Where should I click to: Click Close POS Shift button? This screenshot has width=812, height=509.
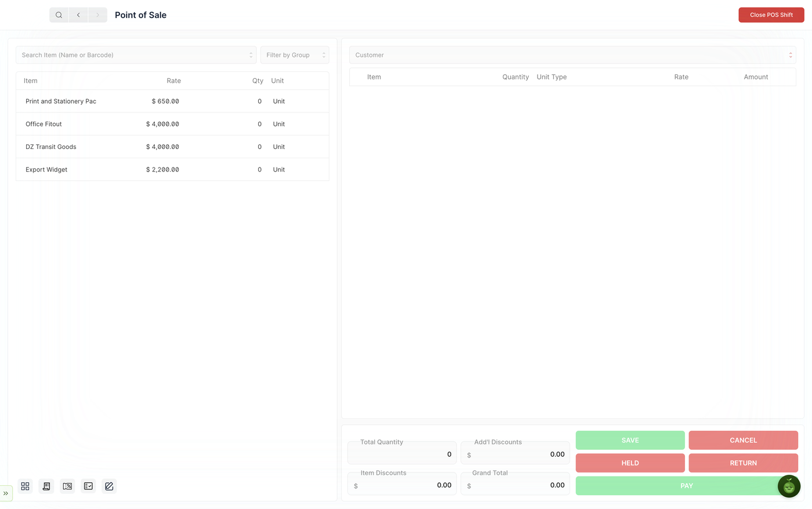(x=771, y=15)
